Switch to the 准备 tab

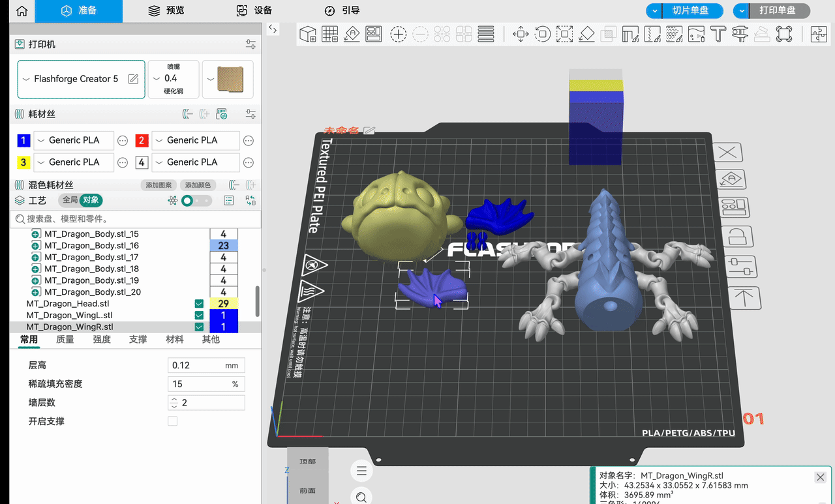[78, 11]
